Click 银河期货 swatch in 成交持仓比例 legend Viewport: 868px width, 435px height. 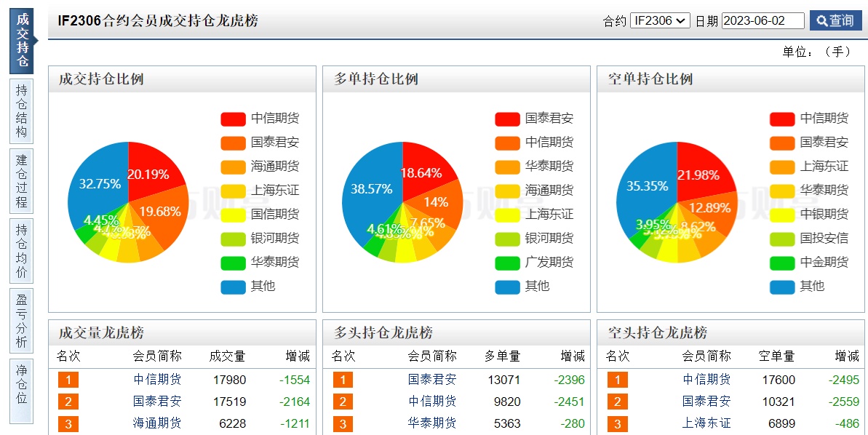point(233,239)
